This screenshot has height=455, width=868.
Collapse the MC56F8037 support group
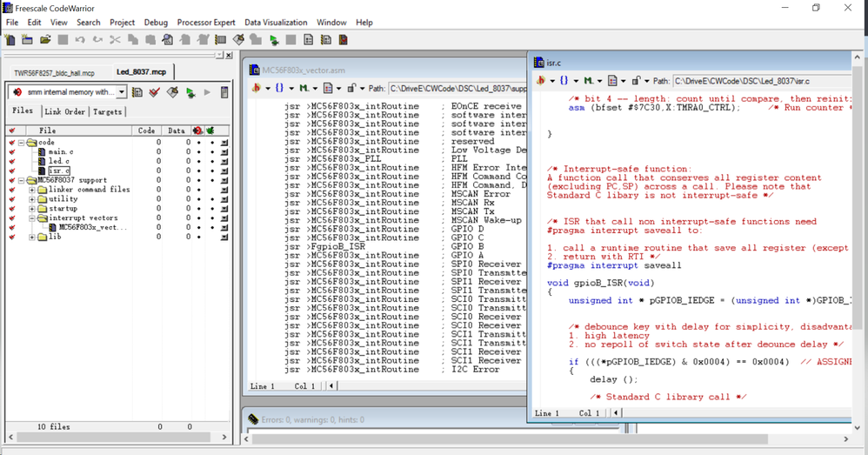click(22, 180)
